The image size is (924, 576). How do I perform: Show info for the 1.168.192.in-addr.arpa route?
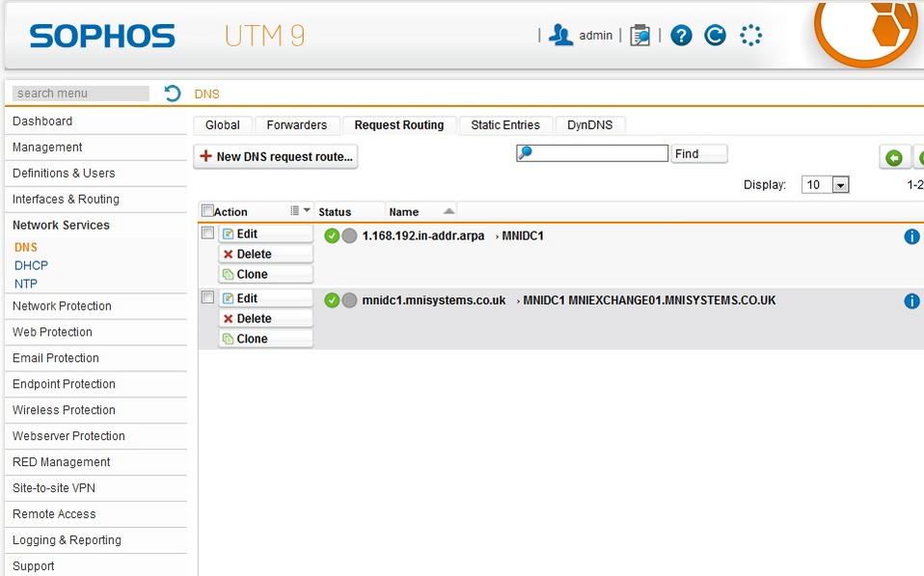click(911, 236)
